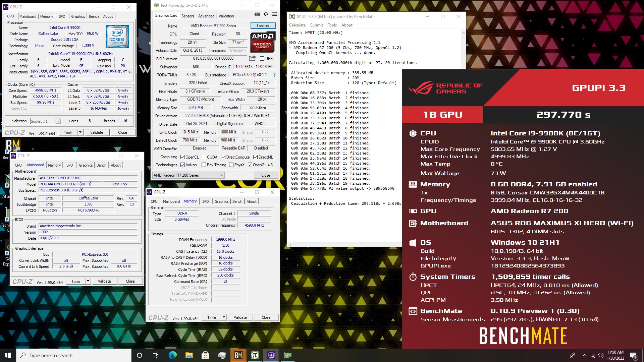Viewport: 644px width, 362px height.
Task: Open the Submit menu in GPUPI
Action: click(316, 25)
